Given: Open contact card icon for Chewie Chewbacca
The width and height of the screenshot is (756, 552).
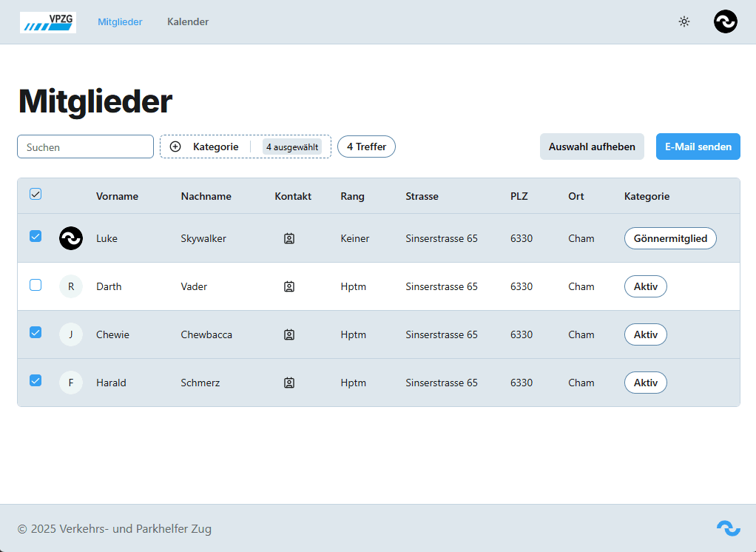Looking at the screenshot, I should [289, 334].
